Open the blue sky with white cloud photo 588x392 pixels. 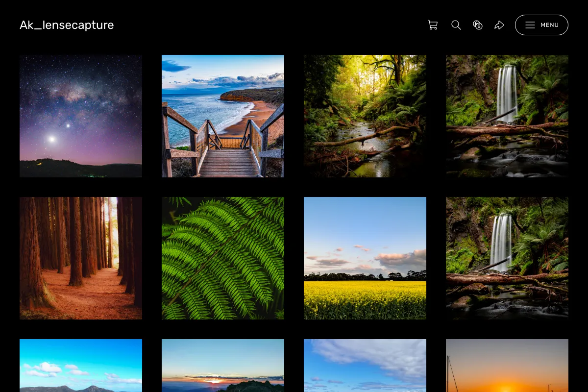click(x=365, y=366)
